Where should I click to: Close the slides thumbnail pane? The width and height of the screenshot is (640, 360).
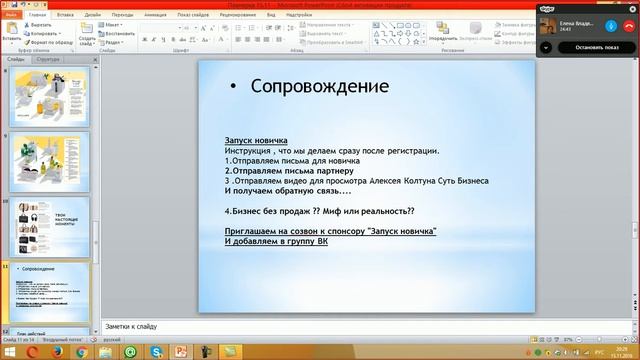96,60
